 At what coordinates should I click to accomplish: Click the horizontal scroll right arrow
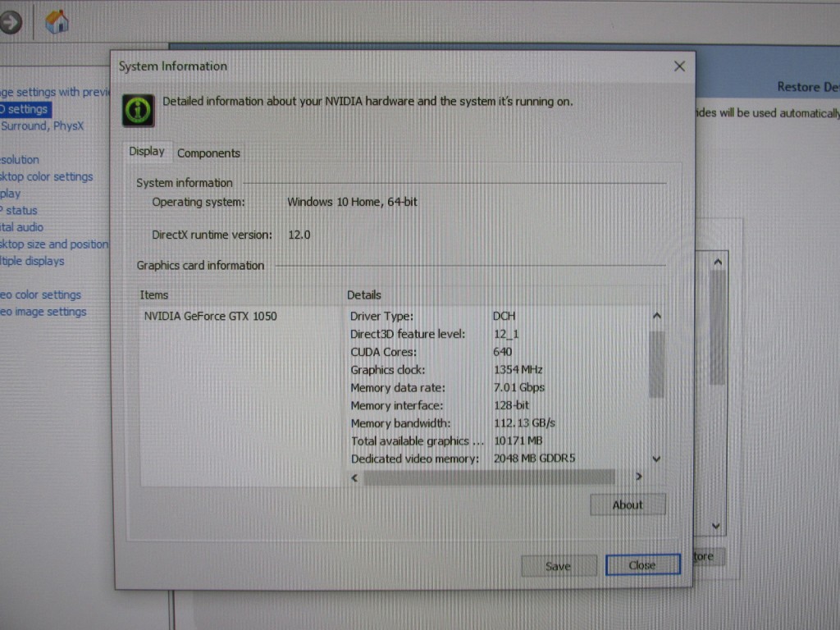pyautogui.click(x=638, y=477)
